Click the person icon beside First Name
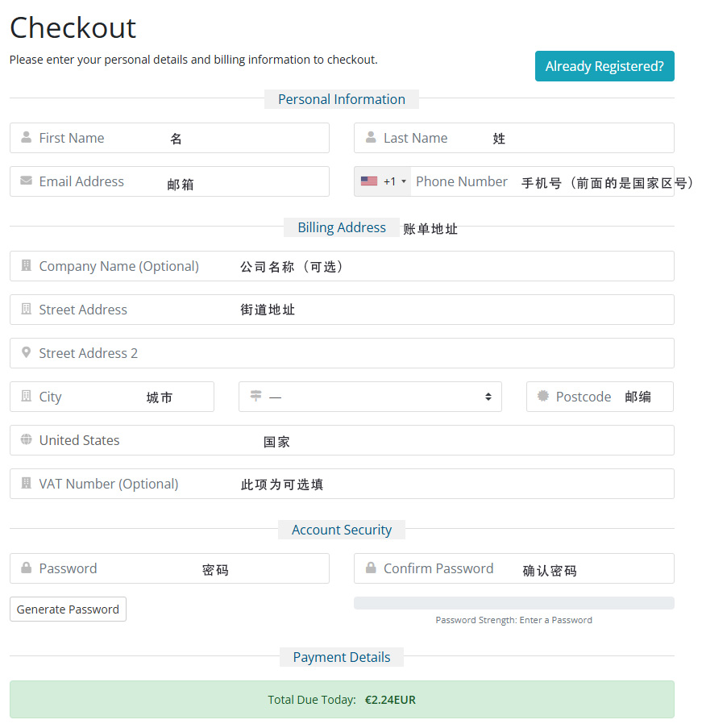The width and height of the screenshot is (702, 728). [27, 138]
